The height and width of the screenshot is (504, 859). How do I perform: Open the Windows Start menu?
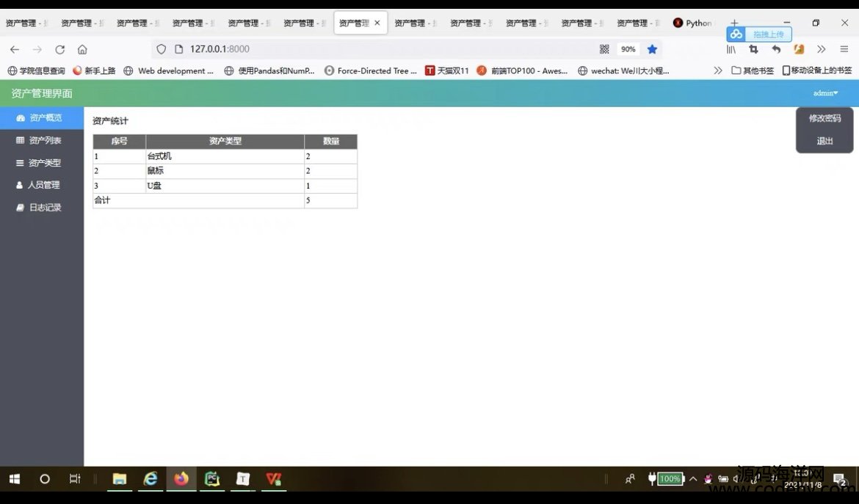(15, 479)
